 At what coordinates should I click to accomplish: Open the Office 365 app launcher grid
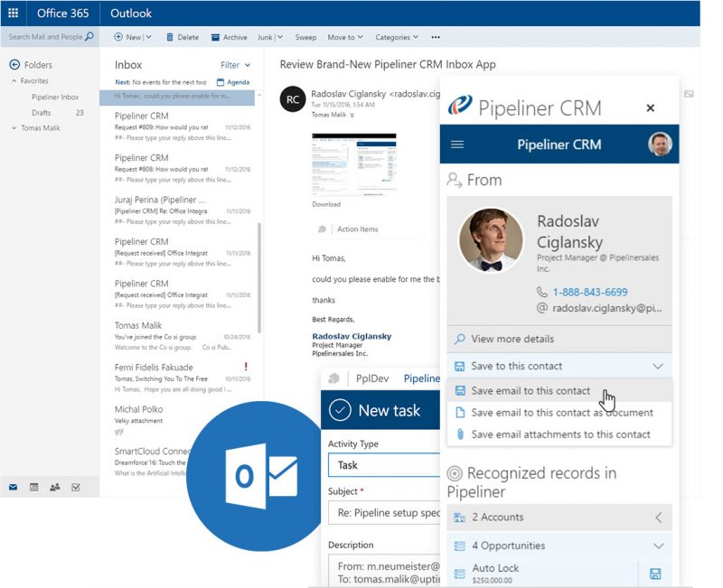(14, 13)
